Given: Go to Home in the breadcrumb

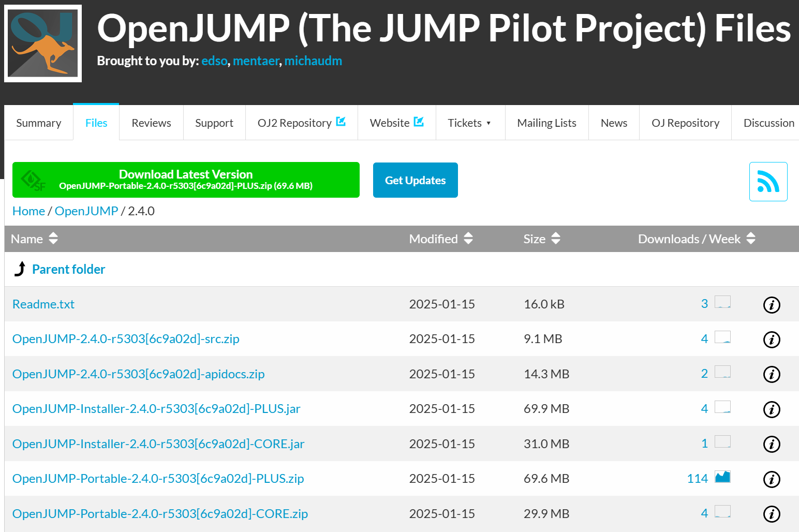Looking at the screenshot, I should coord(28,211).
